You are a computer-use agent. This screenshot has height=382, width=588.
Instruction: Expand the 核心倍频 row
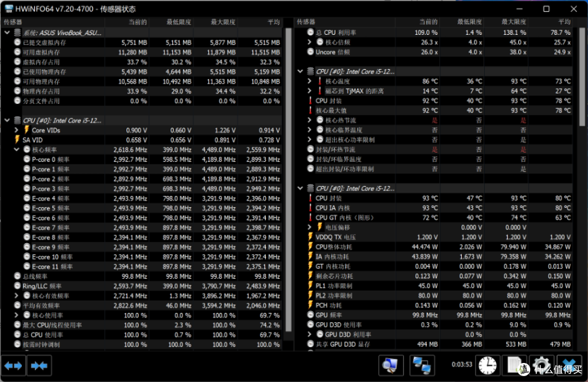tap(310, 42)
